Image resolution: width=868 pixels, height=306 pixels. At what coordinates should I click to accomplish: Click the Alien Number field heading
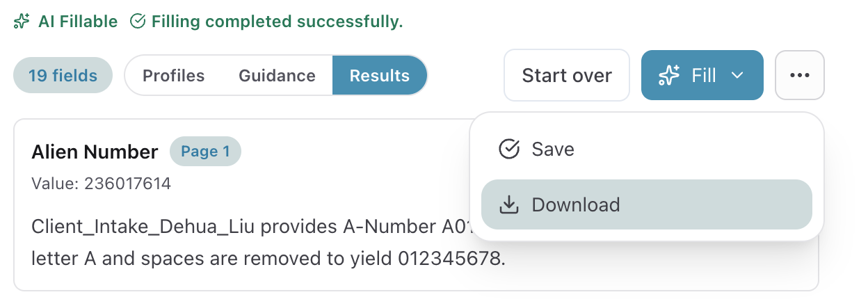pyautogui.click(x=95, y=152)
